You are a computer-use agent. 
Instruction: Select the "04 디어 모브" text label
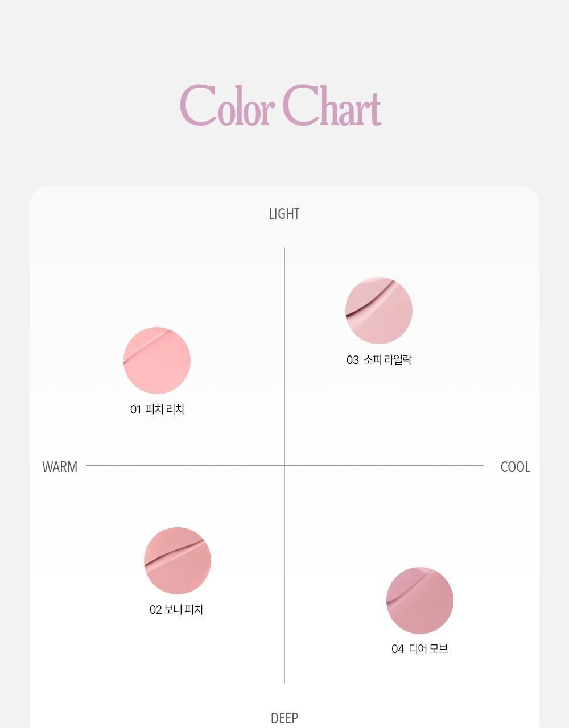(420, 649)
